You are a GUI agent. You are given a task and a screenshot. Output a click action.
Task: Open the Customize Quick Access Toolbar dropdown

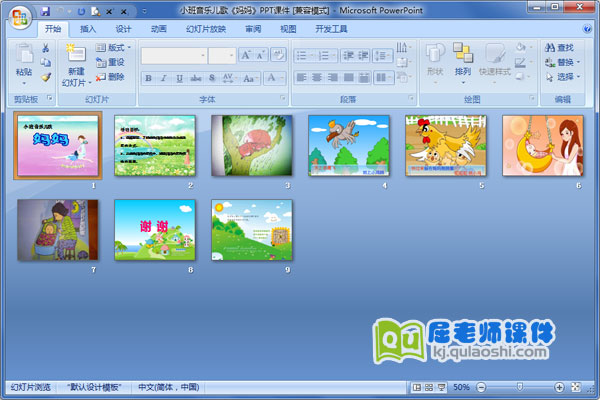144,11
